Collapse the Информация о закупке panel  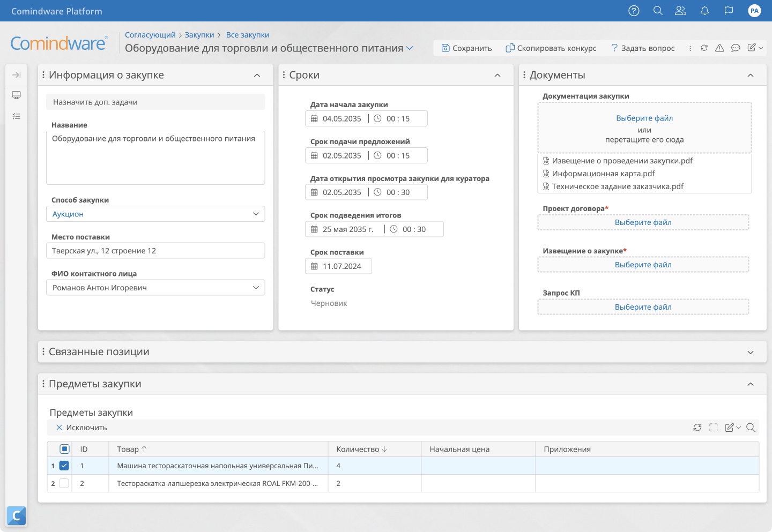(x=257, y=76)
